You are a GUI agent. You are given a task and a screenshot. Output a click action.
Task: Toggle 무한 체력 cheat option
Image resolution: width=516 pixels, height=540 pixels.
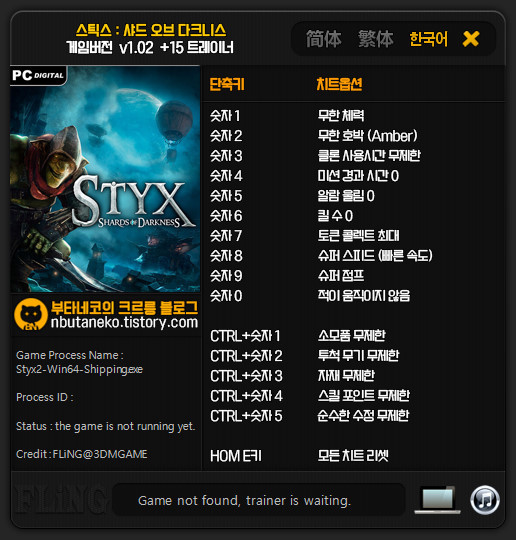coord(341,116)
